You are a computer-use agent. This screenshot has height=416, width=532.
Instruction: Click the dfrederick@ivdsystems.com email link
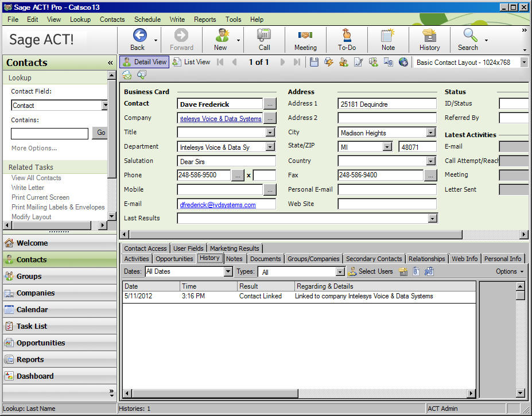(218, 205)
